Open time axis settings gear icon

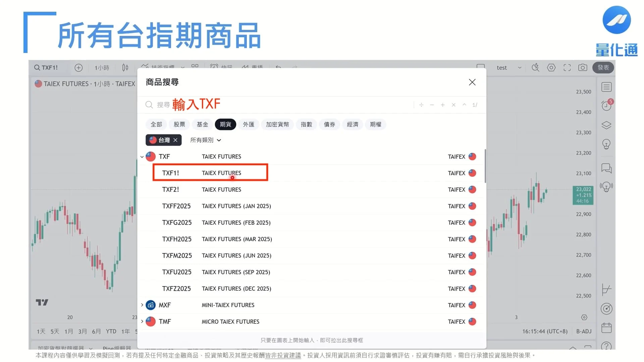click(x=584, y=317)
